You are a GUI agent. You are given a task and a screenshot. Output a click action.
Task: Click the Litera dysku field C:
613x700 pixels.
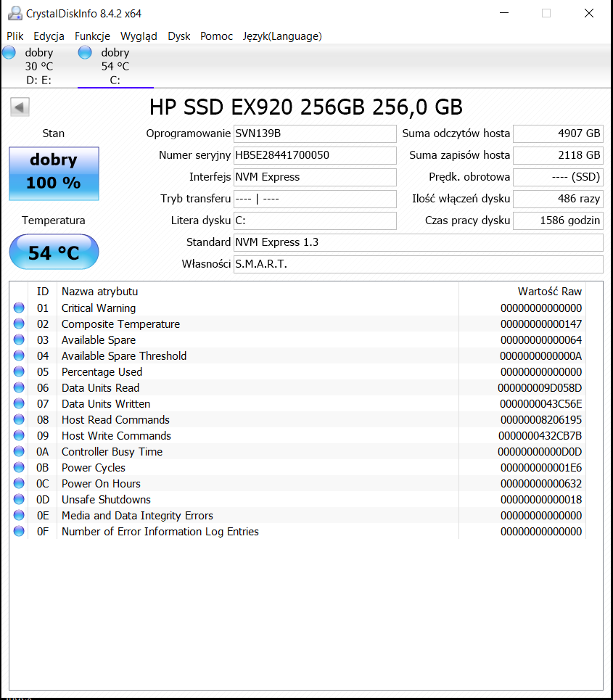[315, 221]
